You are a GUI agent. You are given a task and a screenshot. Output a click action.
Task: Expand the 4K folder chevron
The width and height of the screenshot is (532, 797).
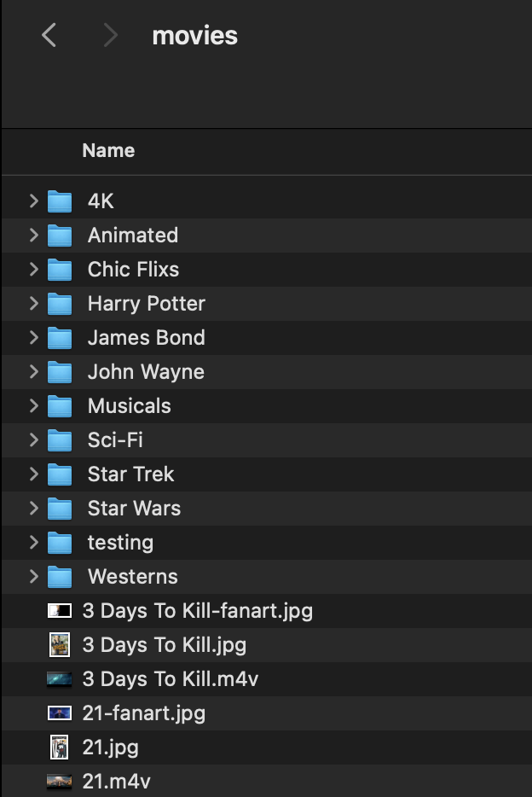click(33, 201)
